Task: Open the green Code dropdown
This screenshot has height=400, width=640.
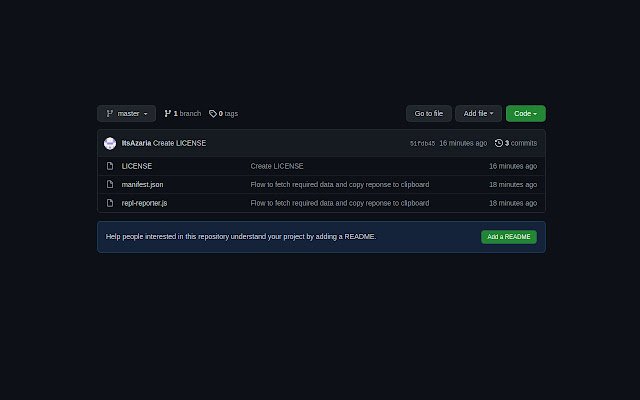Action: tap(526, 113)
